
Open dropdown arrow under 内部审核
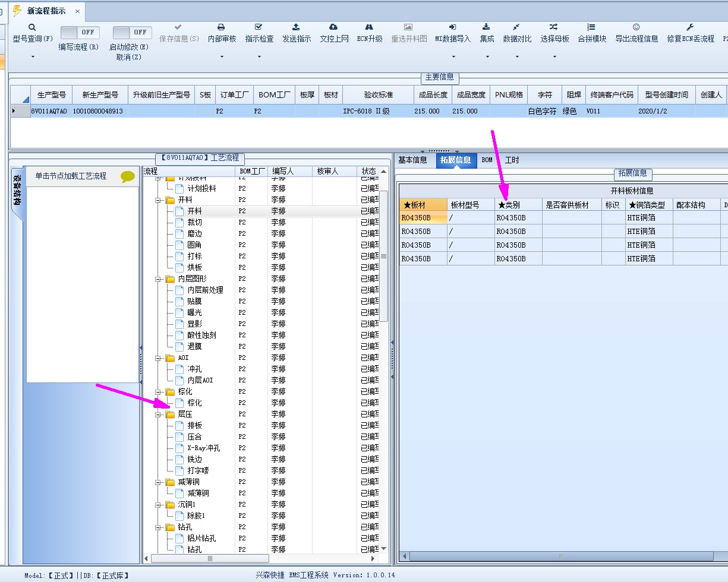(222, 57)
